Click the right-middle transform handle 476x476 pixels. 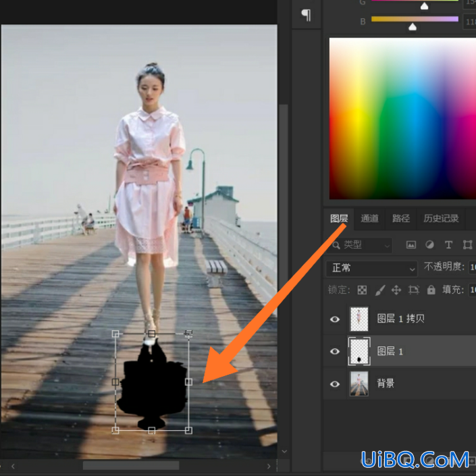[188, 382]
